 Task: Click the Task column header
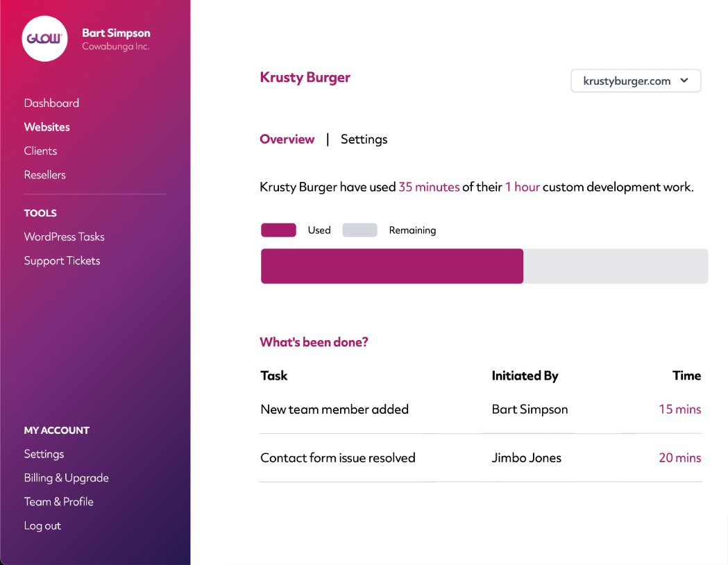pos(274,376)
